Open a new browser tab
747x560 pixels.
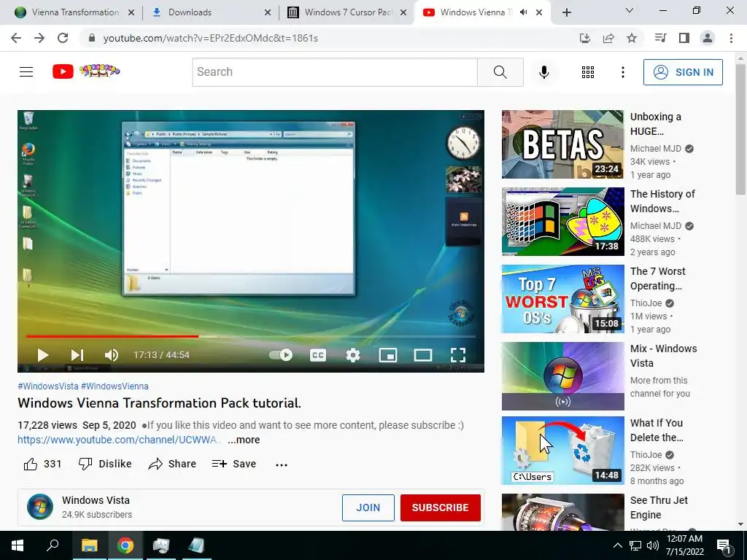coord(566,13)
